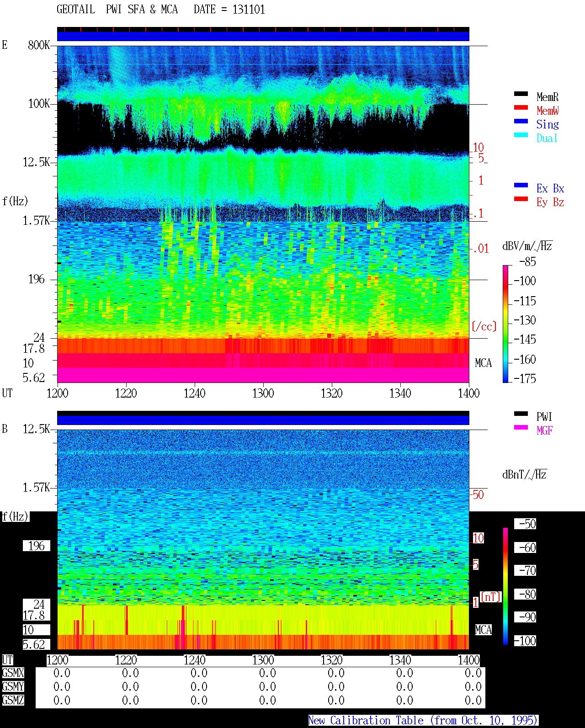Image resolution: width=585 pixels, height=728 pixels.
Task: Click the 12.5K frequency label on B panel
Action: [x=36, y=429]
